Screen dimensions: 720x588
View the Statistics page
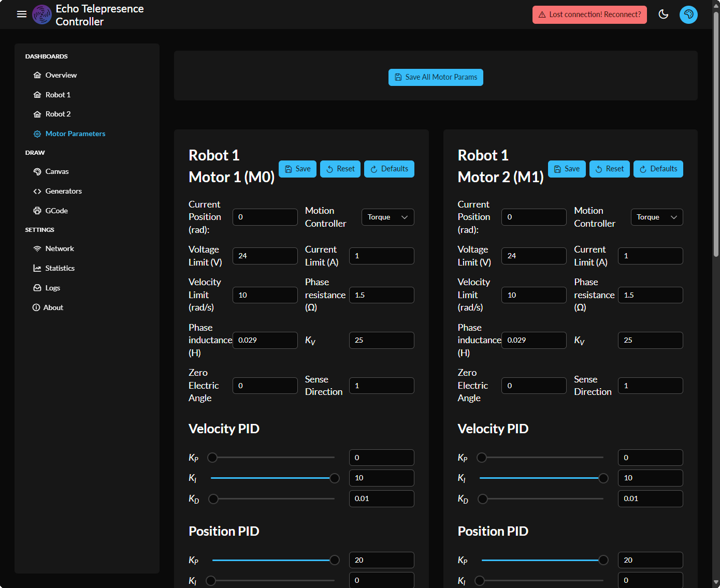60,268
